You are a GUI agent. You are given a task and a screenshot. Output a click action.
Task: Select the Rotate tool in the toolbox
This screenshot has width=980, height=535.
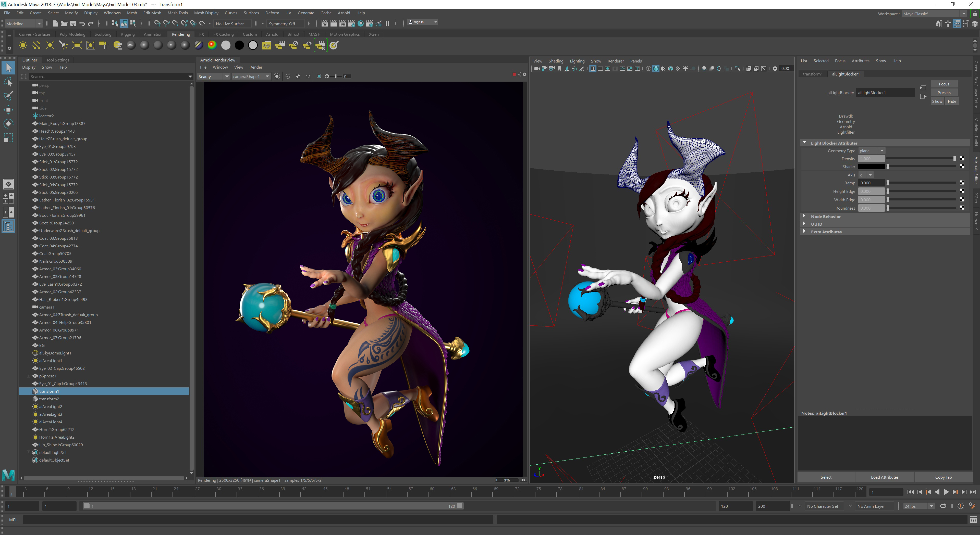pyautogui.click(x=8, y=124)
